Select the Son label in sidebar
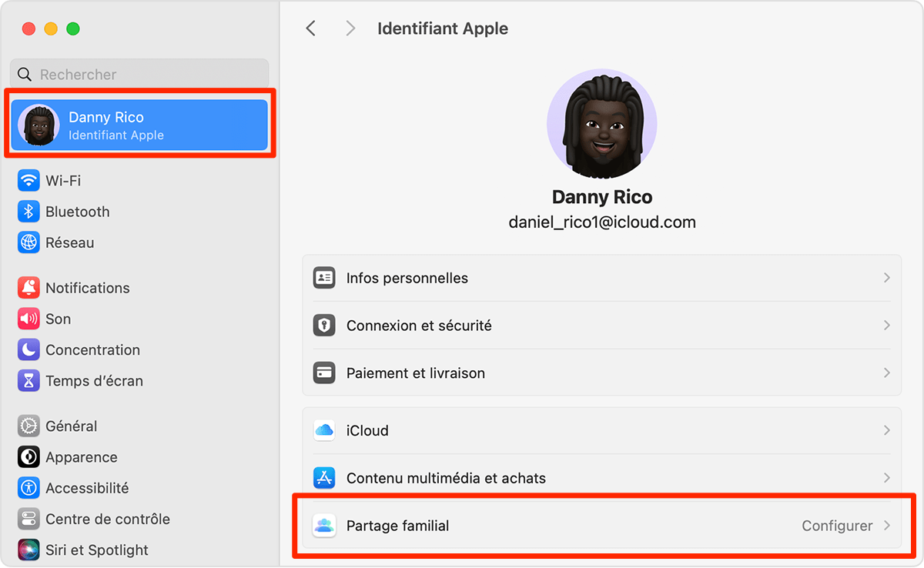The image size is (924, 568). point(58,319)
